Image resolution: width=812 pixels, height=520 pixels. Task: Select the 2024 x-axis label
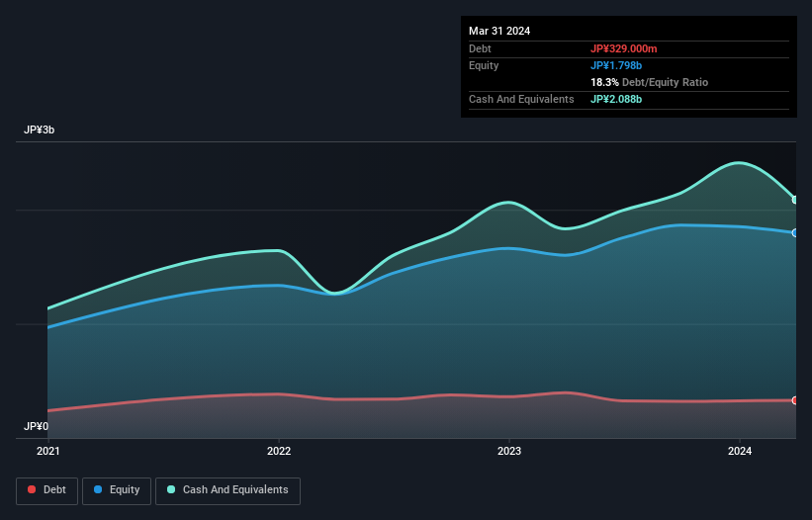coord(740,451)
